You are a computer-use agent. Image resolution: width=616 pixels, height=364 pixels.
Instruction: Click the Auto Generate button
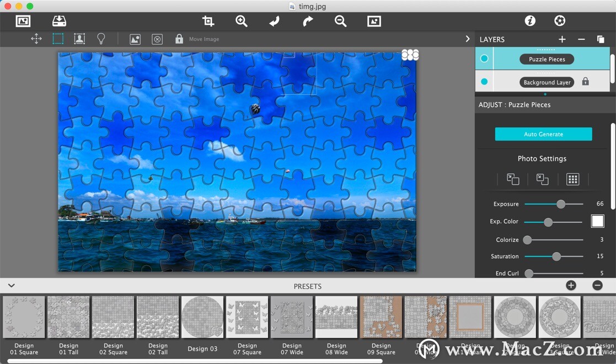click(543, 134)
